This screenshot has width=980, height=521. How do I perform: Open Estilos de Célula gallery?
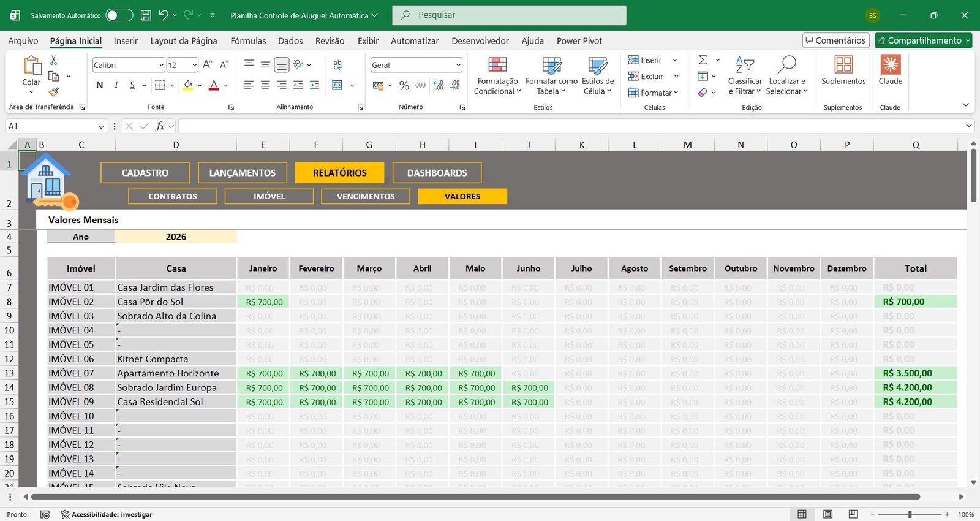tap(598, 75)
